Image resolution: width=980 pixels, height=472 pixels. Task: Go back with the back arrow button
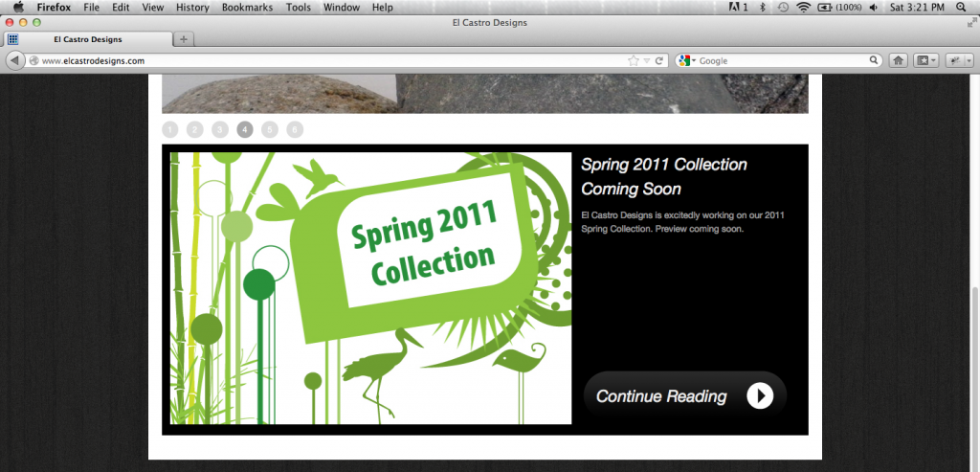click(13, 60)
